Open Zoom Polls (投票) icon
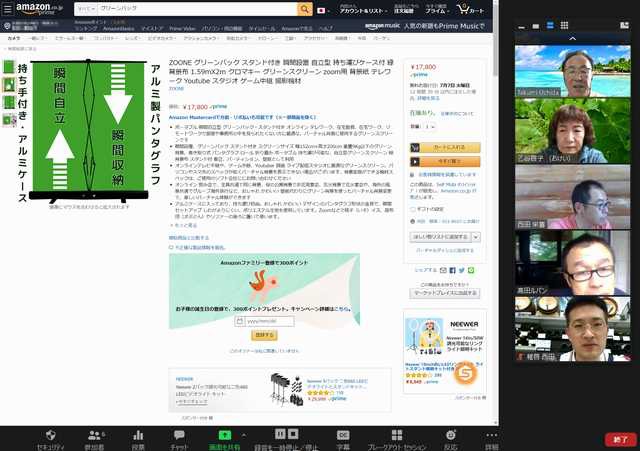 [138, 435]
